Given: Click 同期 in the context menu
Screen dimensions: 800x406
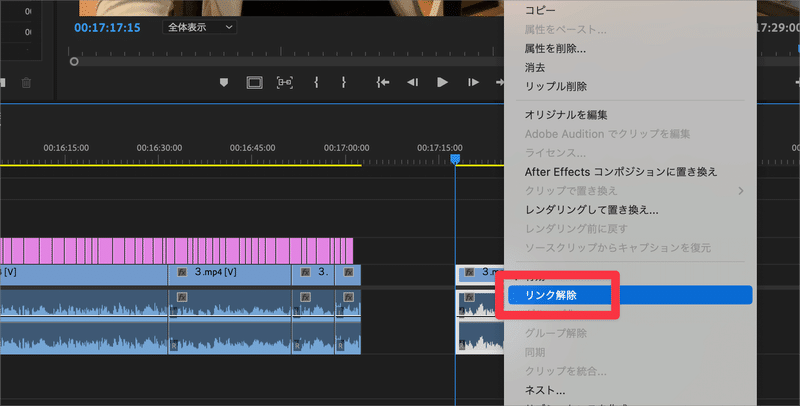Looking at the screenshot, I should pos(535,352).
